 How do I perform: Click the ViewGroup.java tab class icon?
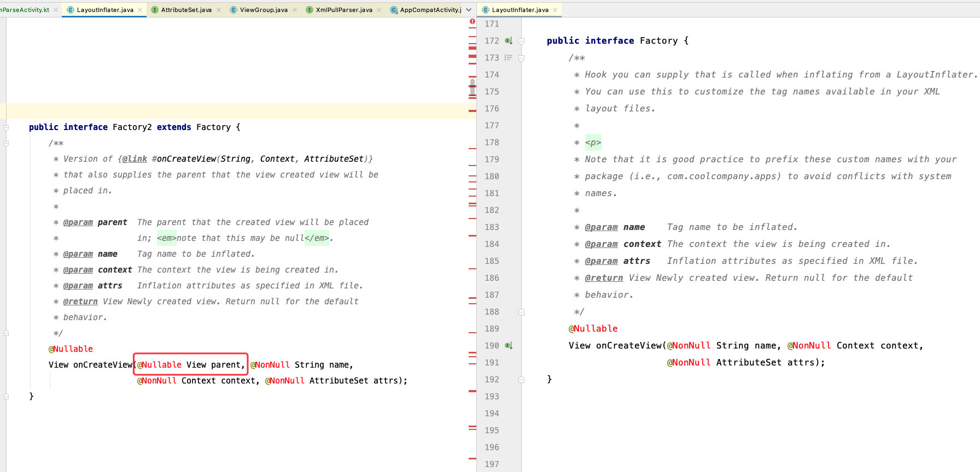click(x=234, y=10)
